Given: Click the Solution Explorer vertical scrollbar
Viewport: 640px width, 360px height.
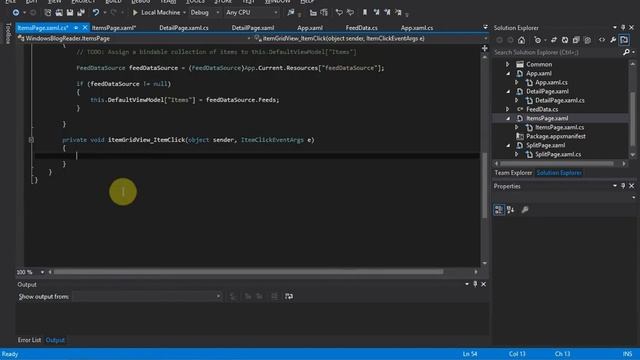Looking at the screenshot, I should [x=633, y=118].
